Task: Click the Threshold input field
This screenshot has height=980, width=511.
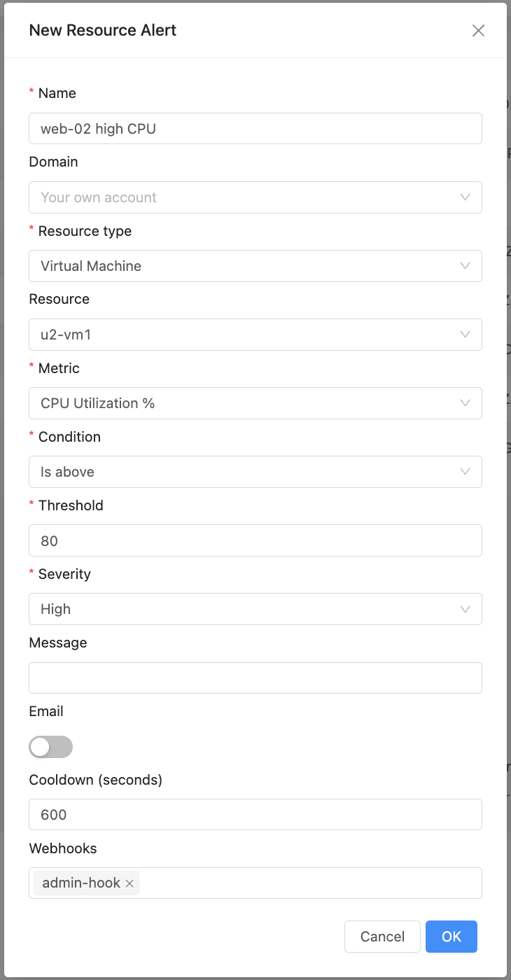Action: (x=255, y=540)
